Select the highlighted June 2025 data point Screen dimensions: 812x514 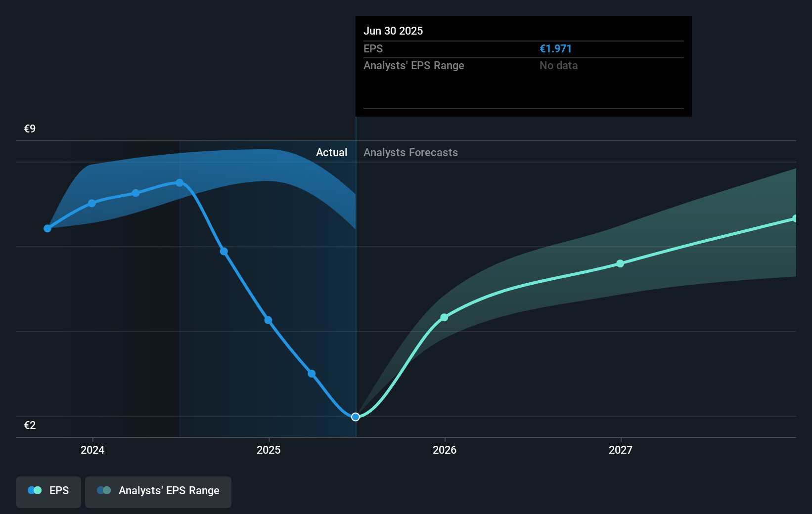(x=355, y=417)
